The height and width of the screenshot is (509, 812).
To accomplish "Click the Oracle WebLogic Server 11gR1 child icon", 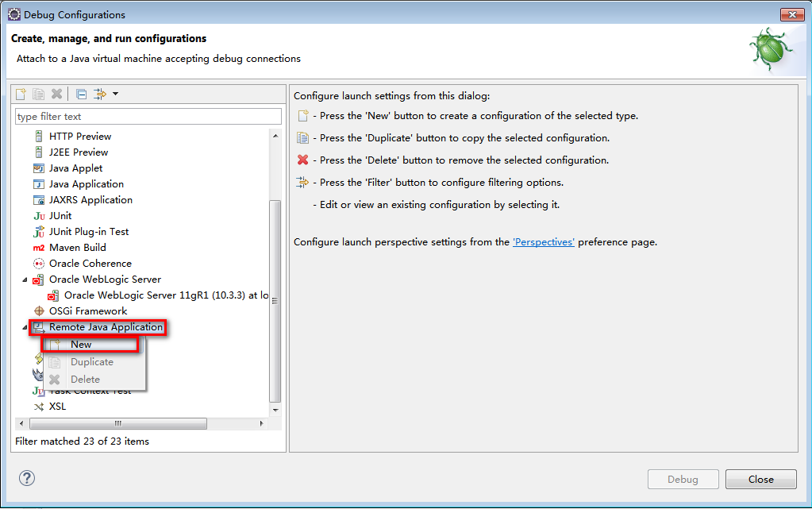I will tap(53, 295).
